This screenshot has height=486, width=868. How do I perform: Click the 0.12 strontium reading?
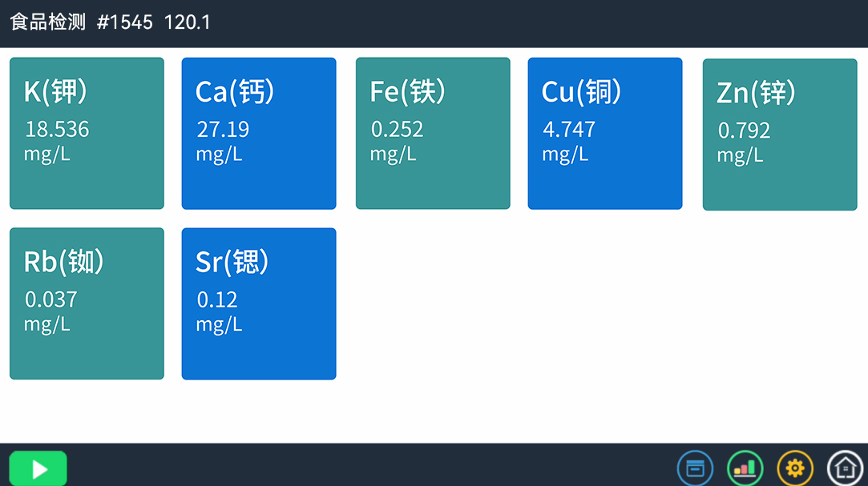pos(217,299)
